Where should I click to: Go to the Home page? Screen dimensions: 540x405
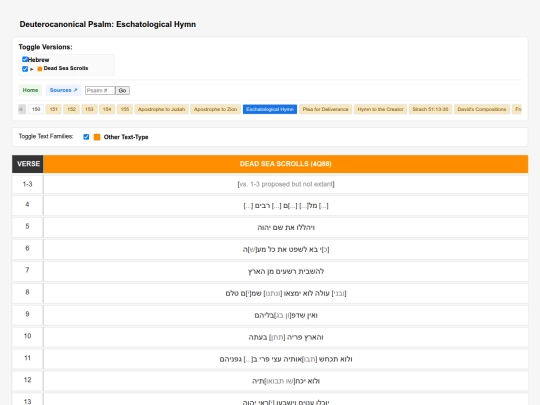[x=30, y=90]
